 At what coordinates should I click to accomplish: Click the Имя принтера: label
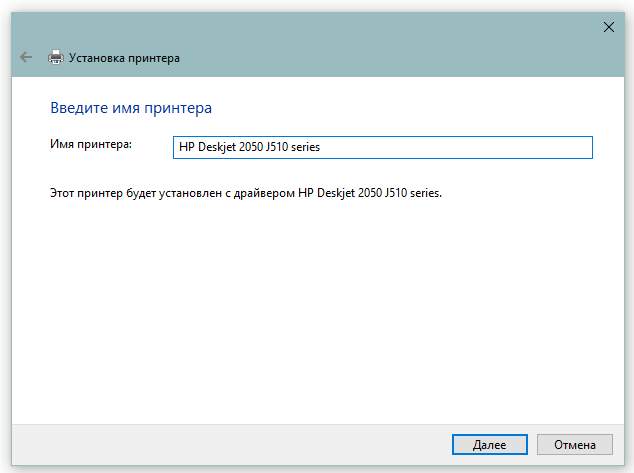pyautogui.click(x=91, y=144)
